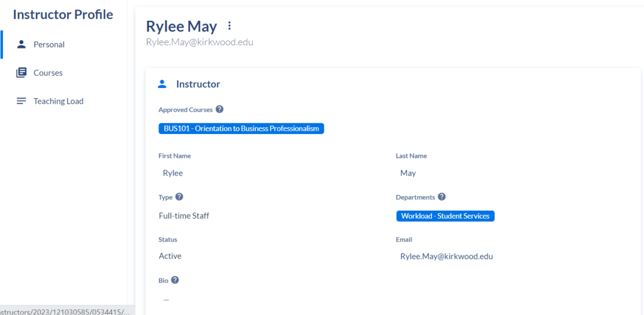Click the Teaching Load lines icon
This screenshot has height=315, width=644.
click(21, 101)
